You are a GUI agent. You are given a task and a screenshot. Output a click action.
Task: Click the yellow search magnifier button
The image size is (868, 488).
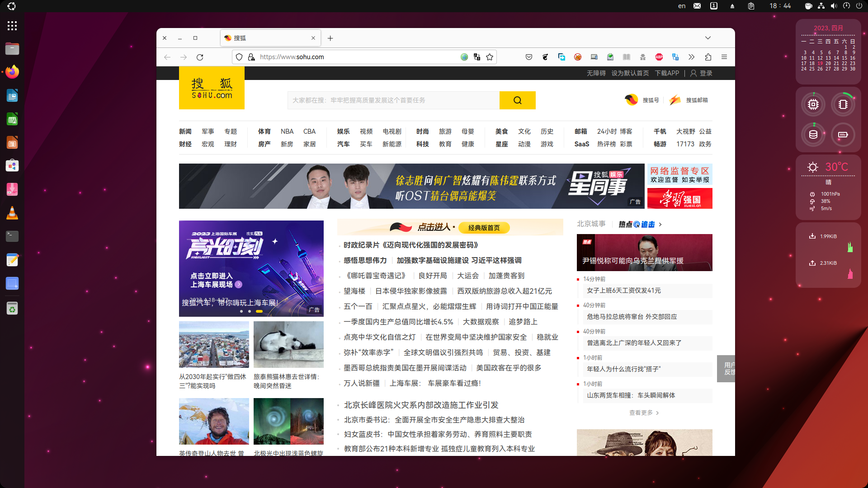(x=518, y=100)
